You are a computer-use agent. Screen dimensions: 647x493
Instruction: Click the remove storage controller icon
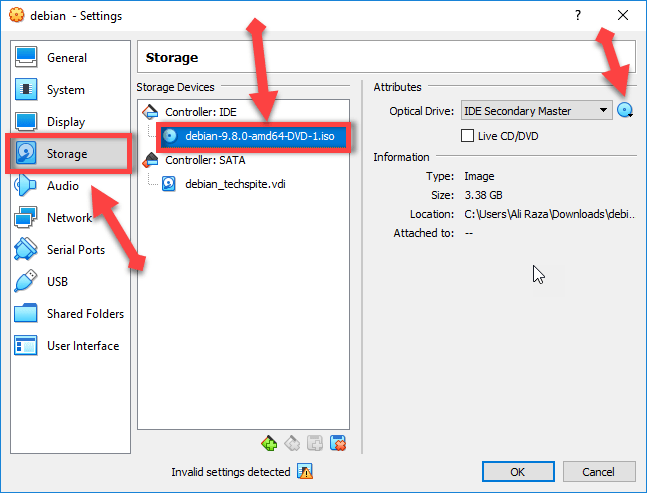[291, 443]
